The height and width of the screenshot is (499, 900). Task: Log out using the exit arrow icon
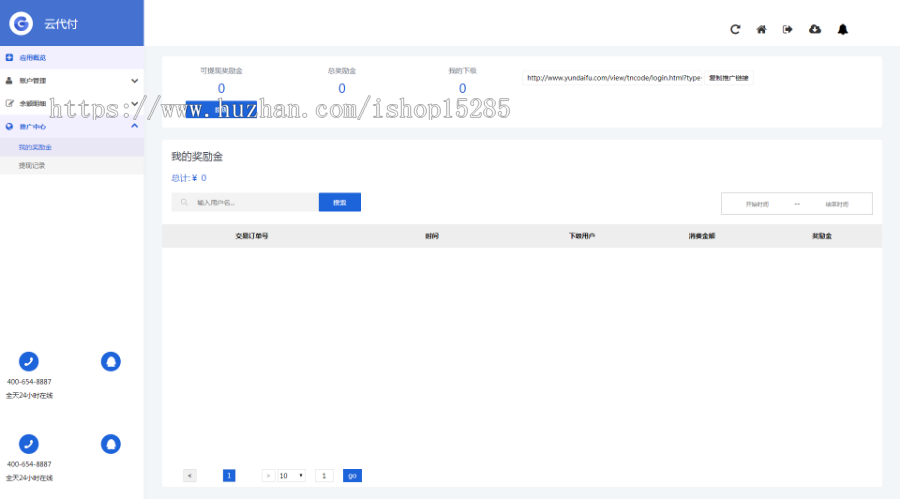pos(788,29)
